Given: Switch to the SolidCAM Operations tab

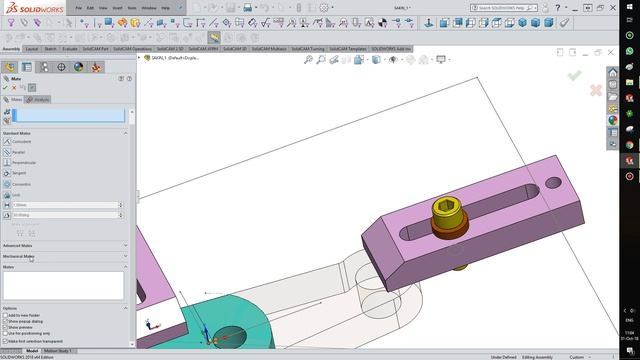Looking at the screenshot, I should (132, 49).
